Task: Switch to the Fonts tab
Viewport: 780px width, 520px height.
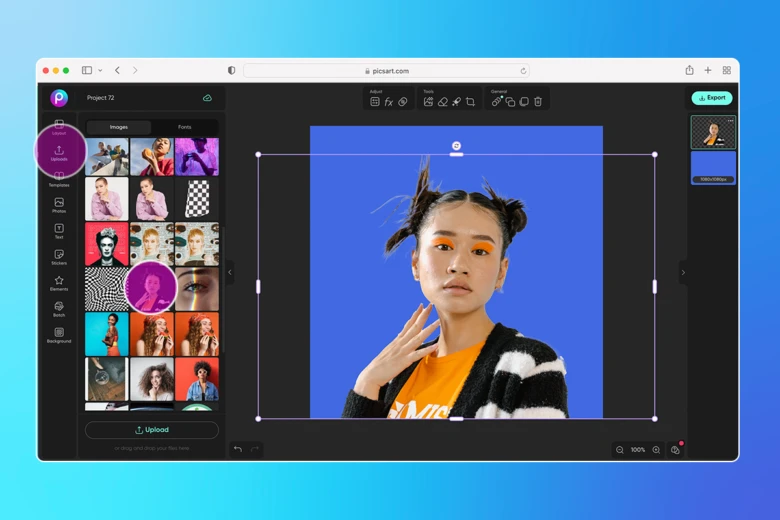Action: tap(185, 127)
